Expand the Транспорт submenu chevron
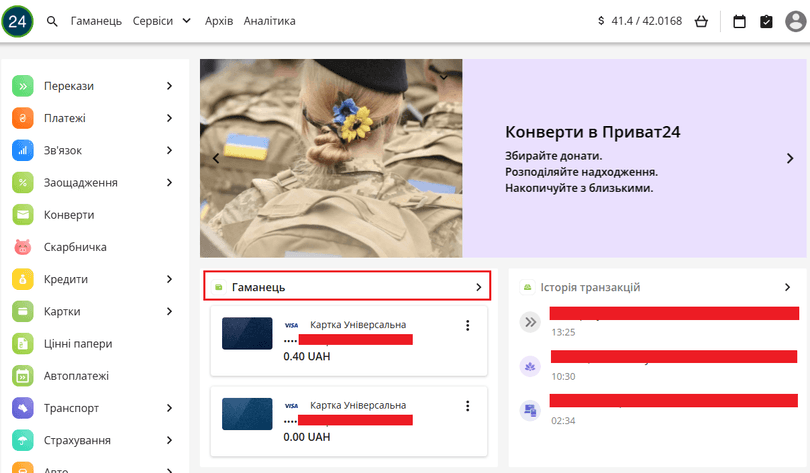The height and width of the screenshot is (473, 810). (169, 408)
